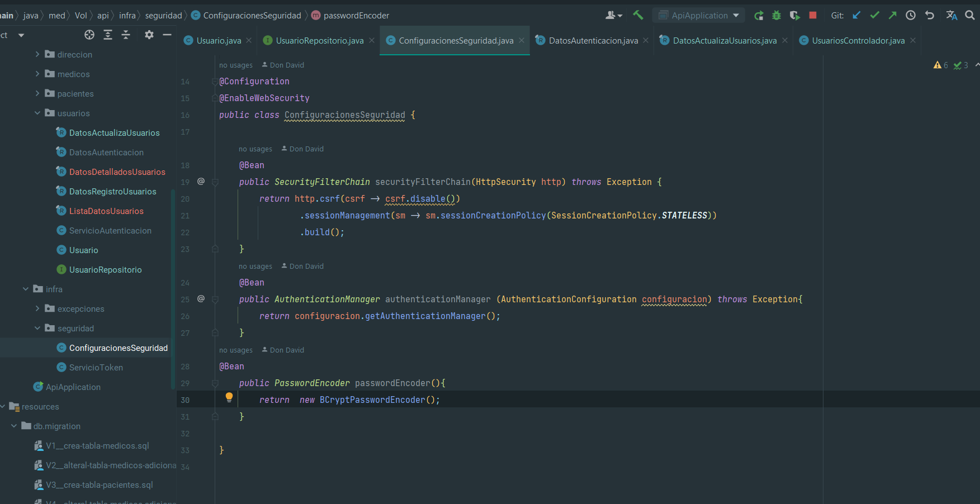Hide the project tool window
980x504 pixels.
167,35
